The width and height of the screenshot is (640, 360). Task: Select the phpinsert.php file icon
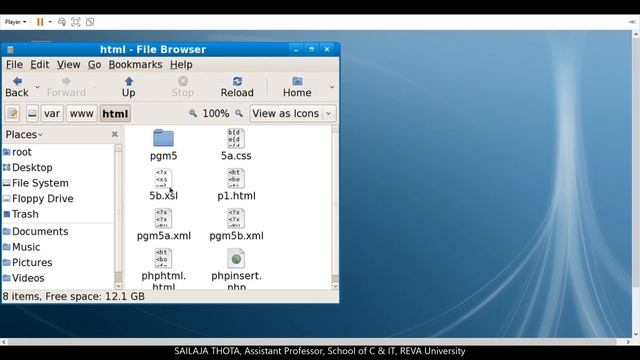click(236, 259)
